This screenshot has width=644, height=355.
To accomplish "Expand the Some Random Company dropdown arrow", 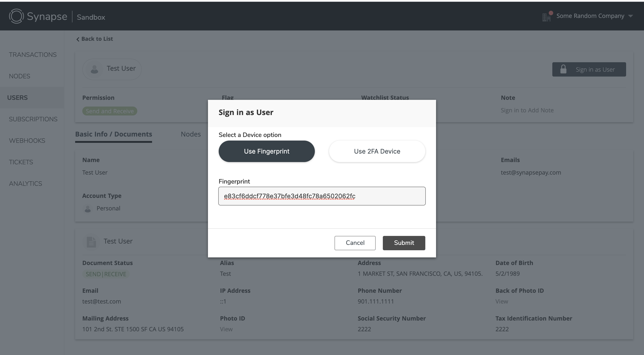I will point(631,16).
